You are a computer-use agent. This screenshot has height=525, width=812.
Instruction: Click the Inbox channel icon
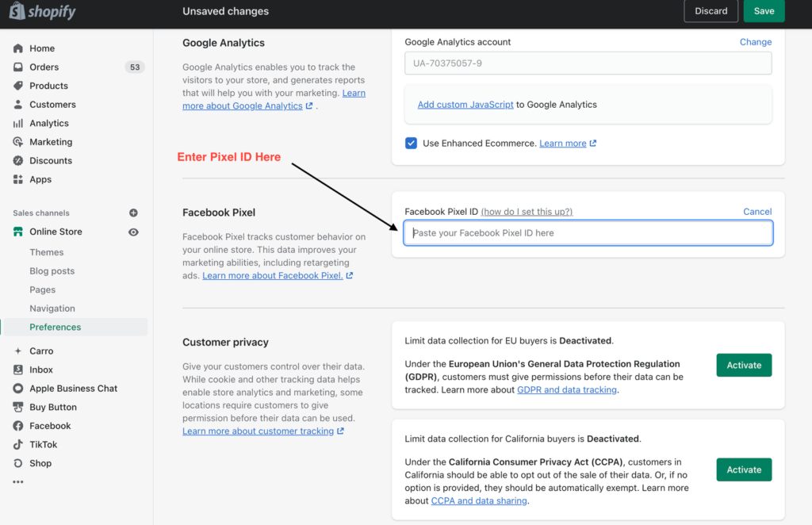point(18,370)
